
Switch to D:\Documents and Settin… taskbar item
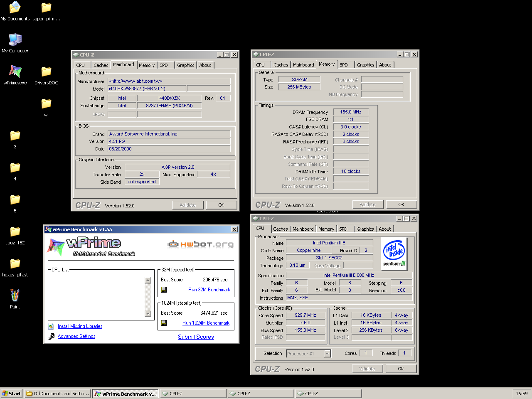pyautogui.click(x=58, y=394)
